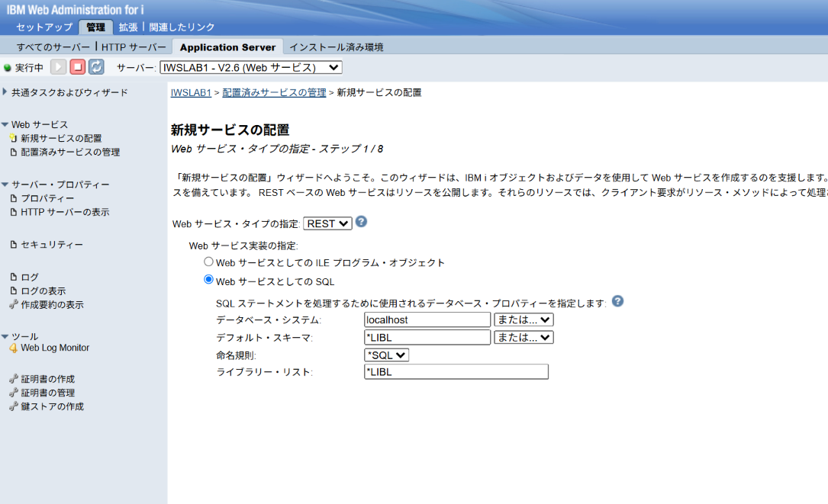The image size is (828, 504).
Task: Open ログ sidebar link
Action: pyautogui.click(x=30, y=277)
